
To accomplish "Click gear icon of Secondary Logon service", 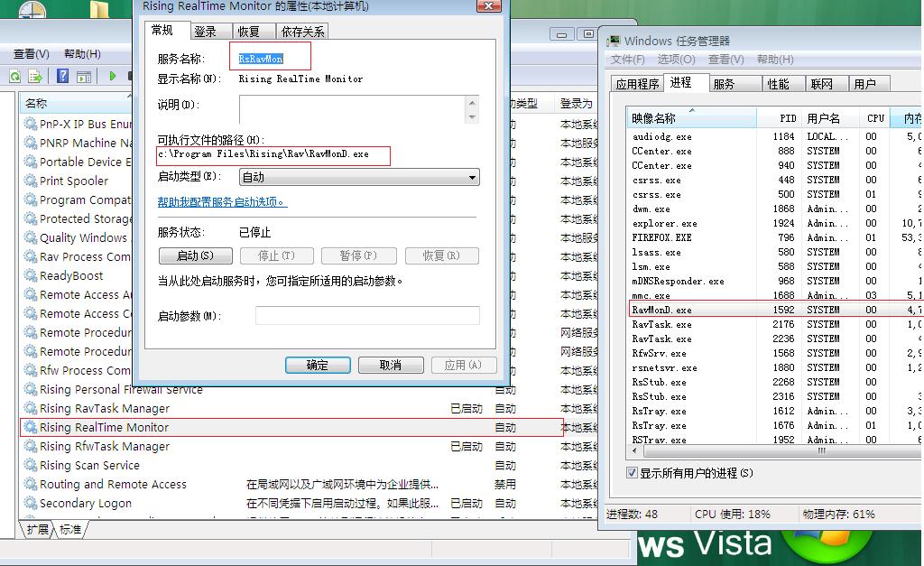I will 31,503.
